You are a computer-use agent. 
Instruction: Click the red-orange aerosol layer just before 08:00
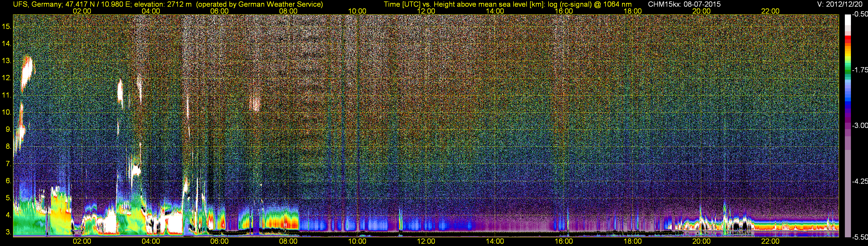point(282,222)
